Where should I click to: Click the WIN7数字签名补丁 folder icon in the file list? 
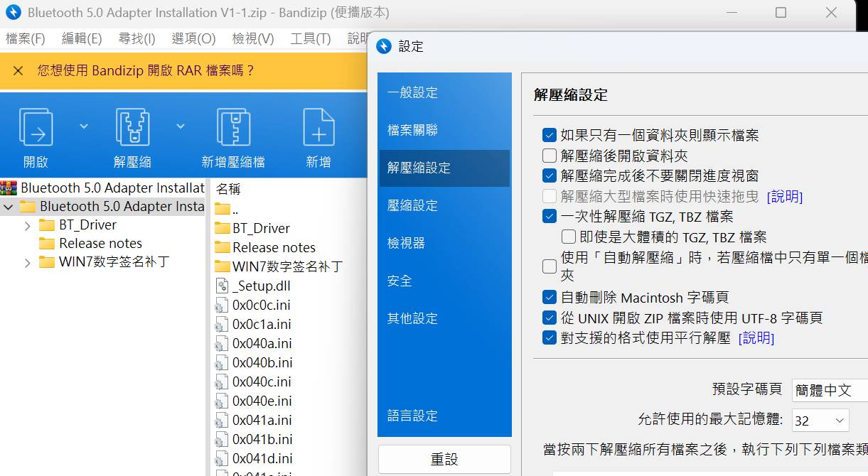222,266
